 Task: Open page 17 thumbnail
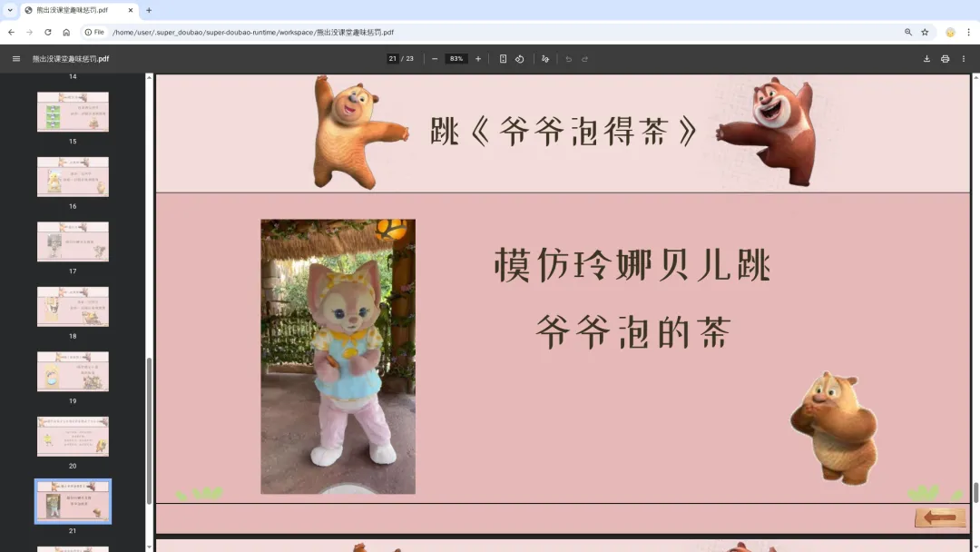(x=73, y=241)
